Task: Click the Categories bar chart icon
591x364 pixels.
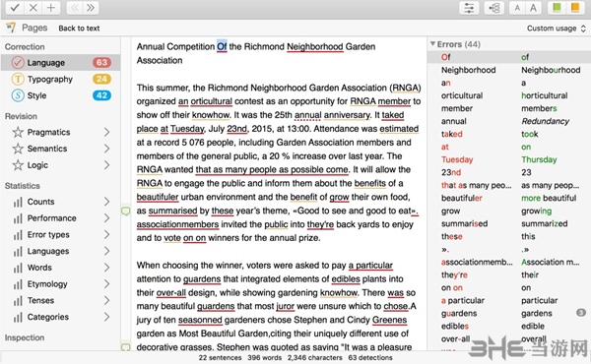Action: click(18, 318)
